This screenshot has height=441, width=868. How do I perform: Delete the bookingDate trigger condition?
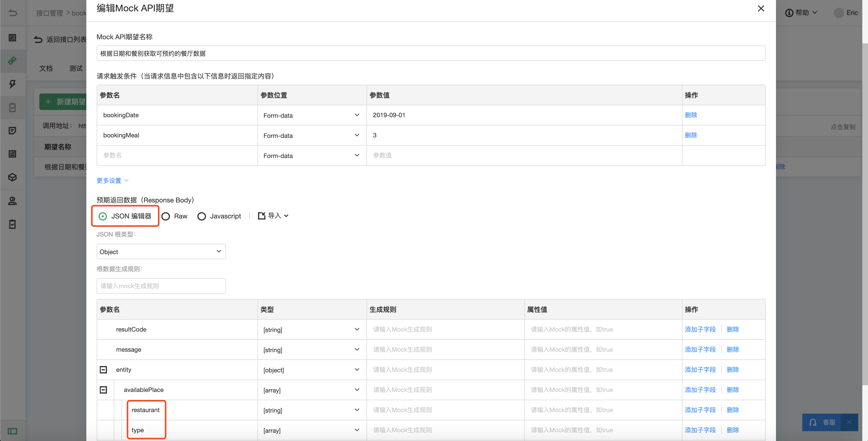click(691, 115)
